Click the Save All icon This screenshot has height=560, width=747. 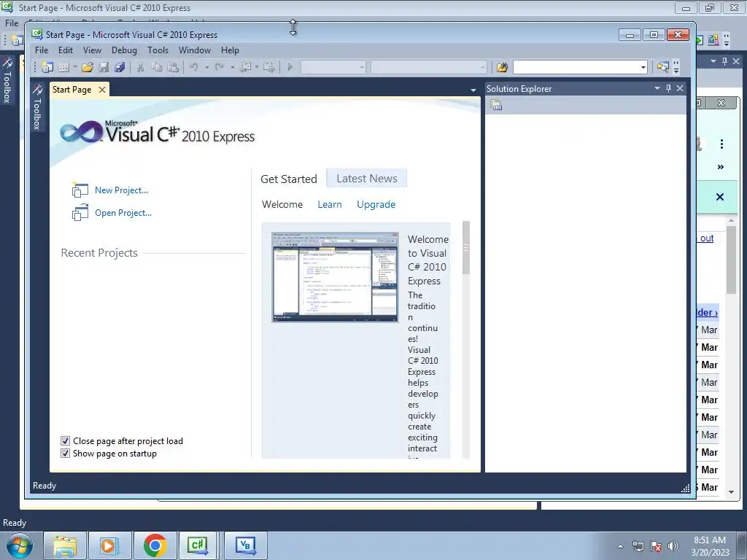pyautogui.click(x=120, y=67)
